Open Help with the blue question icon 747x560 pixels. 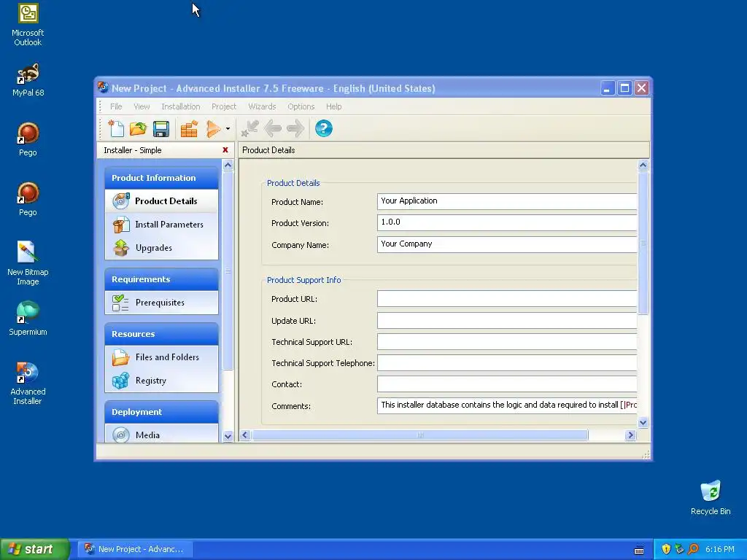point(323,128)
